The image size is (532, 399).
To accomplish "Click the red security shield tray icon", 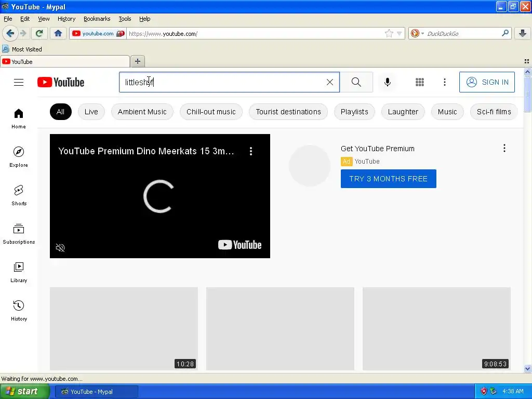I will click(484, 391).
